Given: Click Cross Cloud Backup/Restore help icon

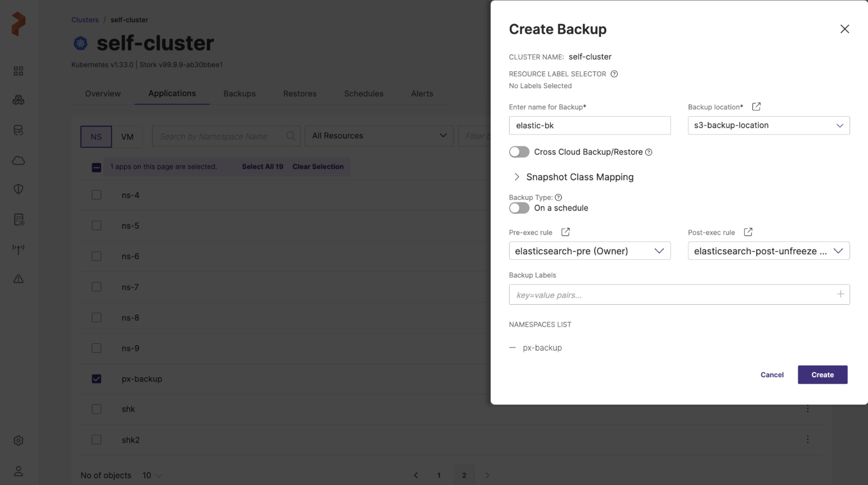Looking at the screenshot, I should click(649, 152).
